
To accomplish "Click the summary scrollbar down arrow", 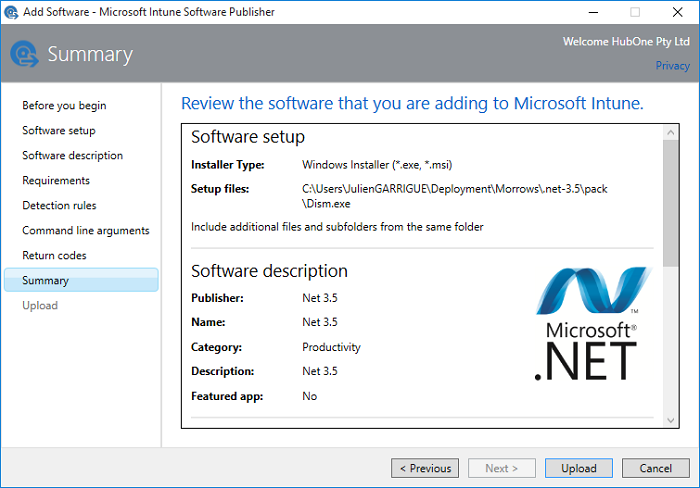I will (671, 420).
